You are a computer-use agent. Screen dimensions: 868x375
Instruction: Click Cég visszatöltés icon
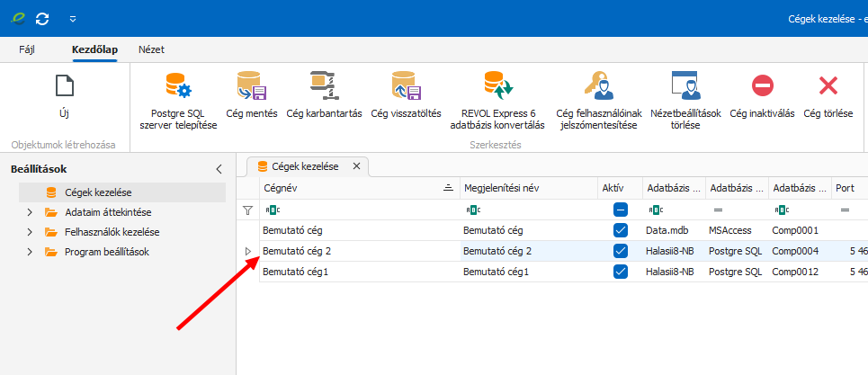click(405, 87)
